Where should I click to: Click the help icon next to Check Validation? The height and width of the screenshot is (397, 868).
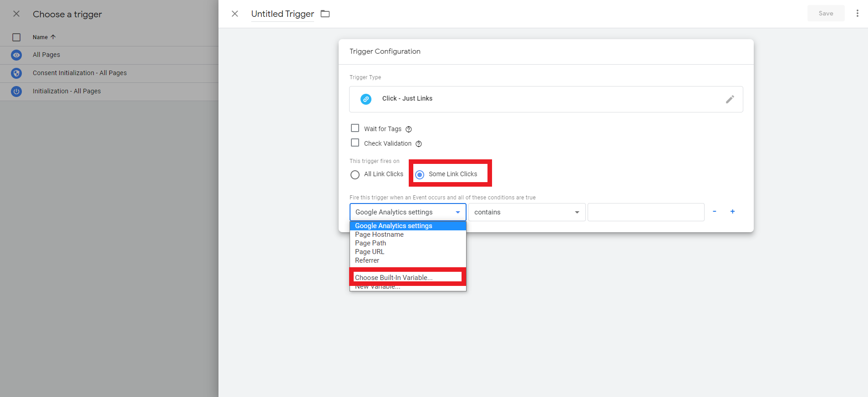pos(418,144)
